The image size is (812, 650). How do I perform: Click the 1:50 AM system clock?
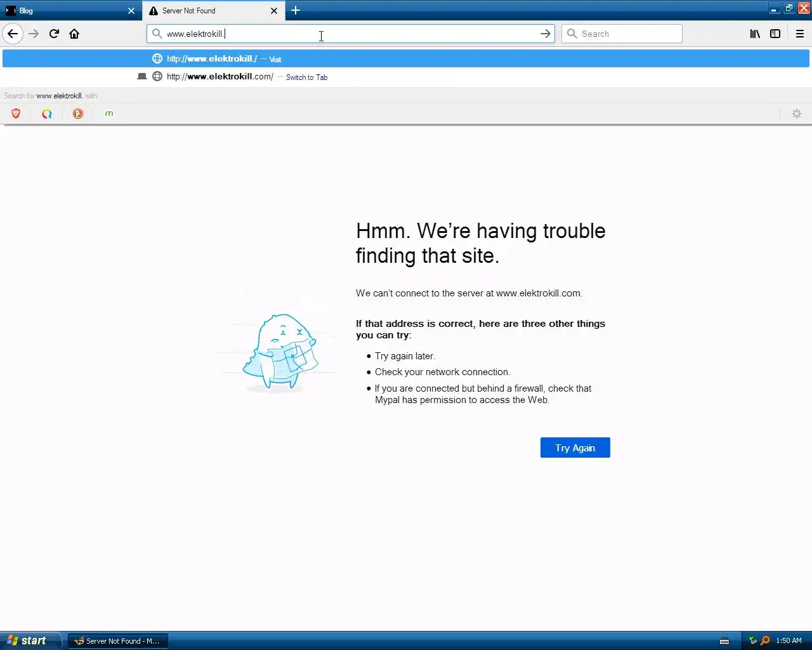(789, 640)
